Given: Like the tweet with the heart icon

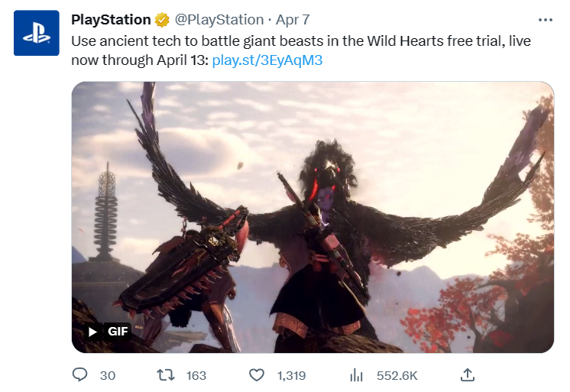Looking at the screenshot, I should tap(257, 375).
